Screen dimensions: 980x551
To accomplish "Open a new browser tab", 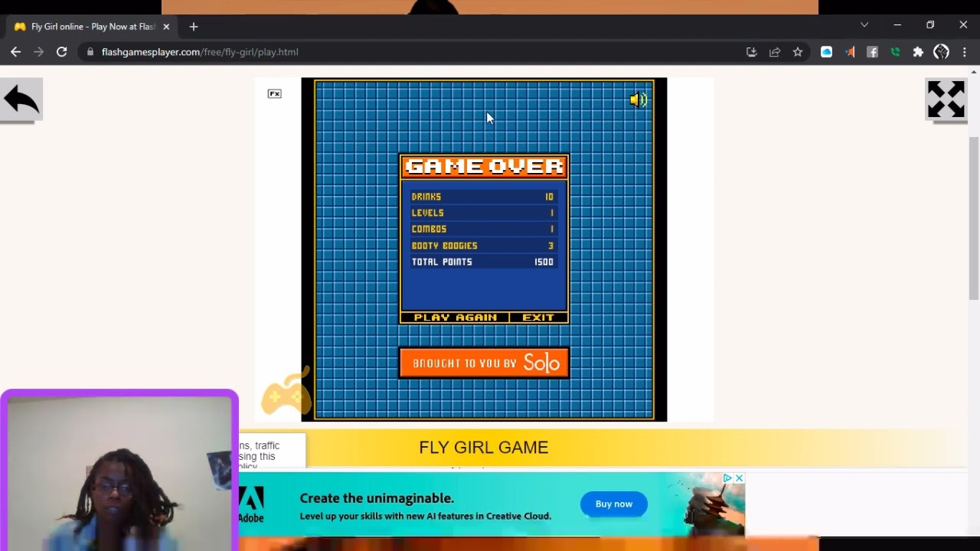I will 194,27.
